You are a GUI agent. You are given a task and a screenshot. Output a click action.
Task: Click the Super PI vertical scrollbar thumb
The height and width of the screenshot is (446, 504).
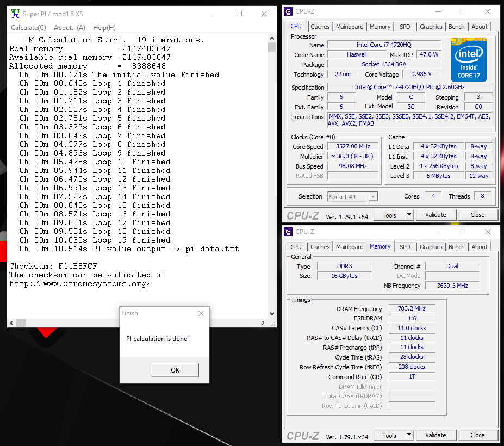[x=272, y=47]
